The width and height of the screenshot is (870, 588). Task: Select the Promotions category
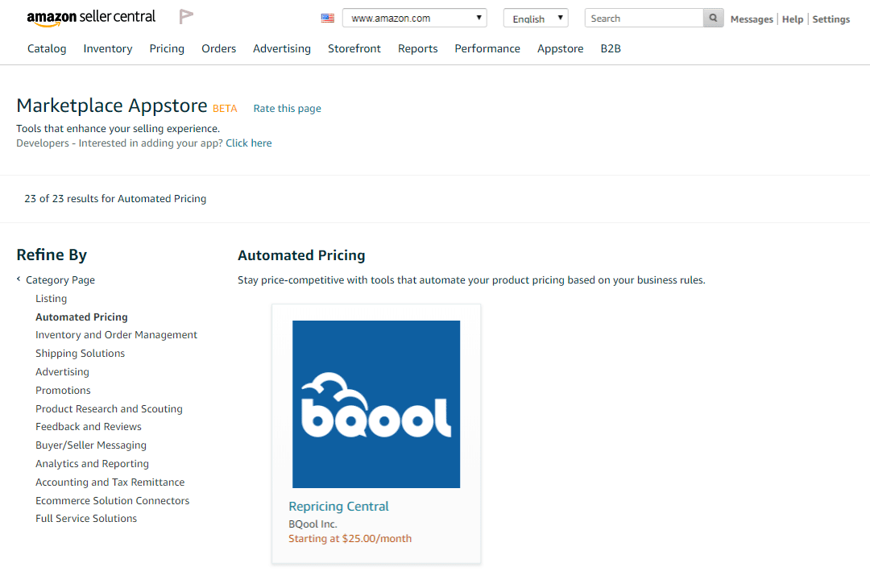pyautogui.click(x=63, y=391)
